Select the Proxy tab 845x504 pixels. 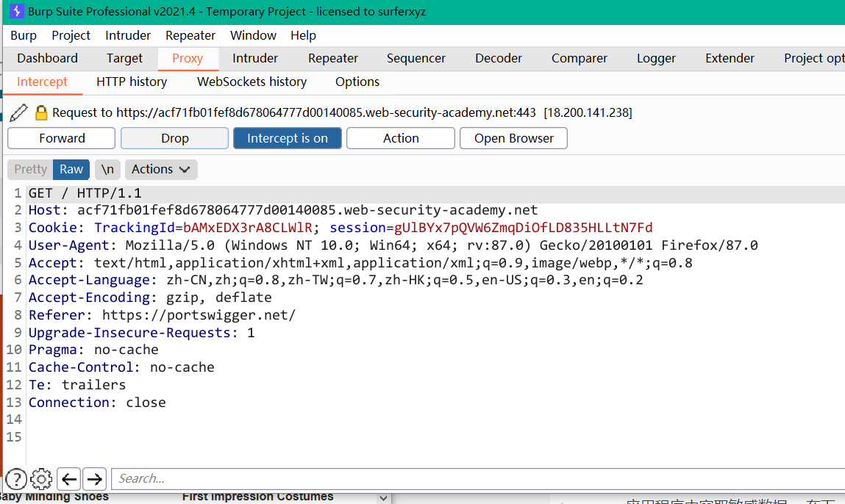click(x=188, y=58)
